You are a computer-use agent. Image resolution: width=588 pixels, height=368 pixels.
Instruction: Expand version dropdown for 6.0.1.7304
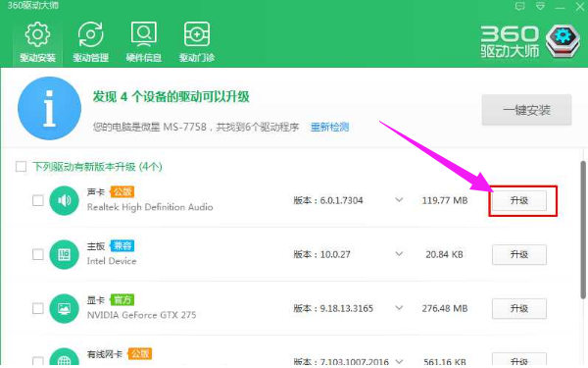pos(399,200)
